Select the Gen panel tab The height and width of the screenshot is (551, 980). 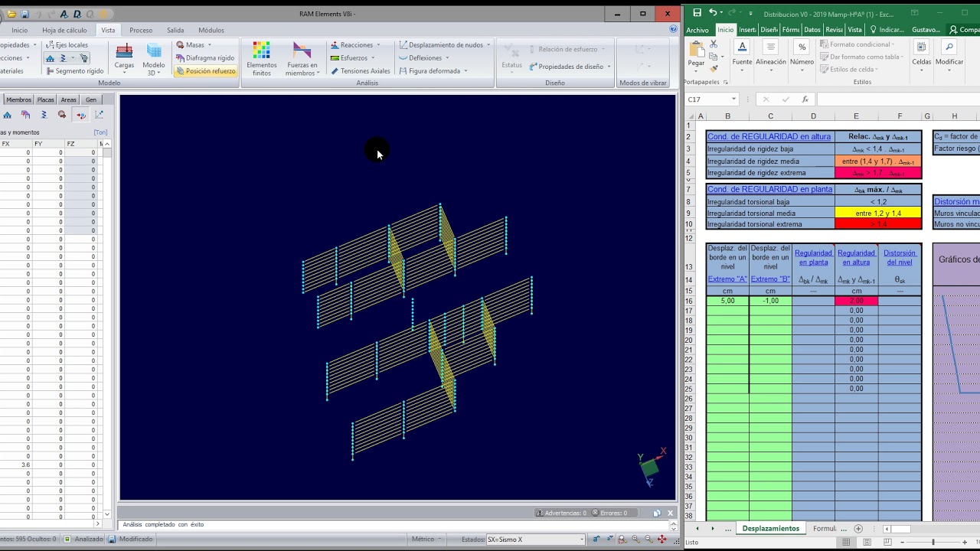(x=91, y=99)
